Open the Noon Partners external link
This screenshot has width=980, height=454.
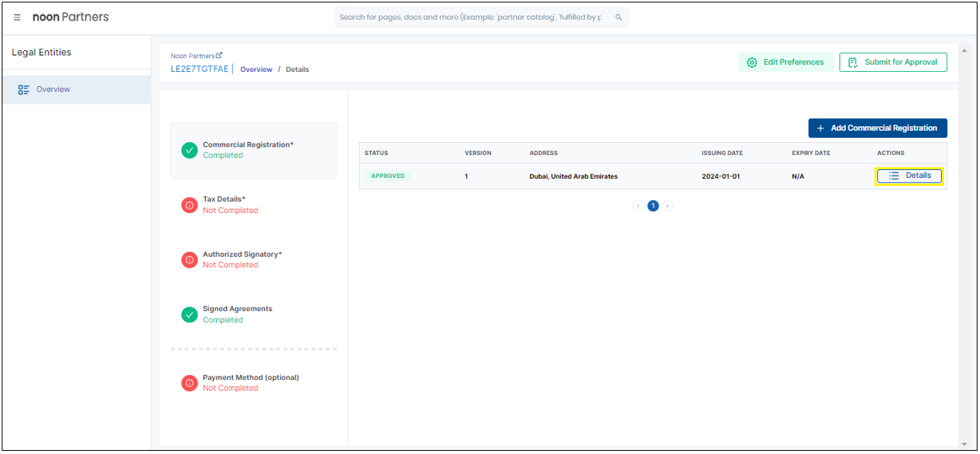pos(196,56)
